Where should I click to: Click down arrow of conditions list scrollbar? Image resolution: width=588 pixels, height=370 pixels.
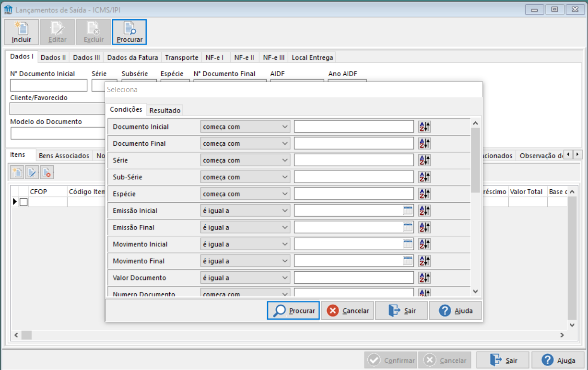475,291
